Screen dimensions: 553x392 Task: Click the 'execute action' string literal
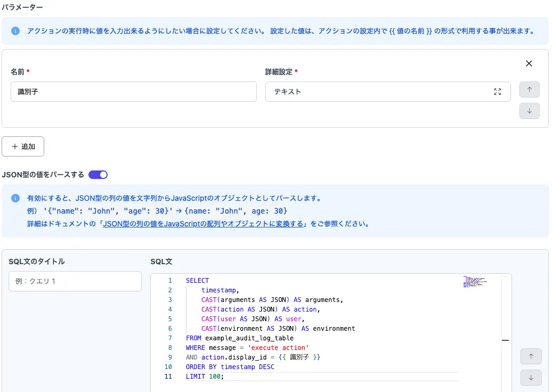[x=278, y=348]
